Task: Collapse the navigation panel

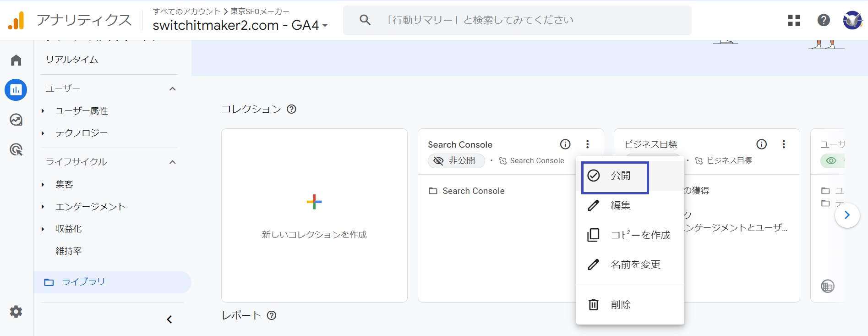Action: pos(169,319)
